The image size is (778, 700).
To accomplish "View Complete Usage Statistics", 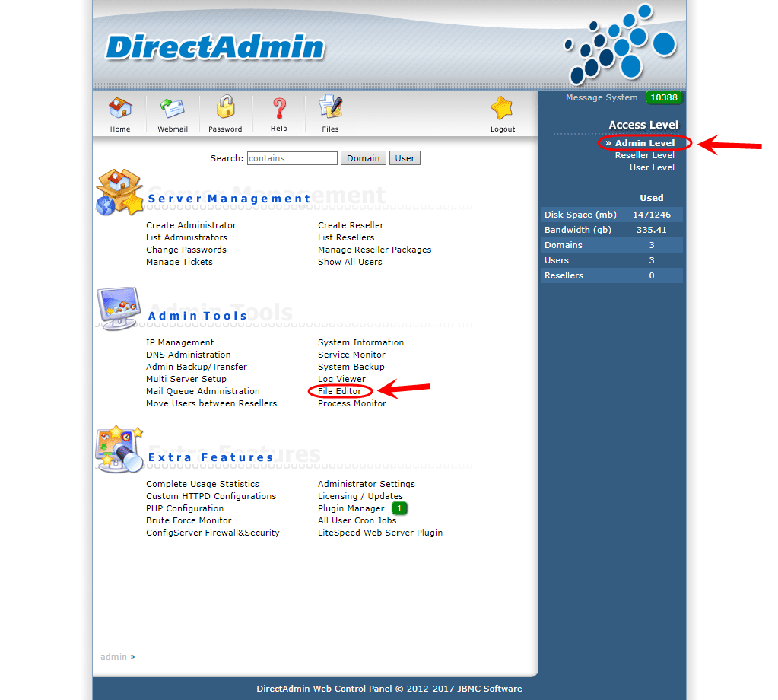I will coord(202,484).
